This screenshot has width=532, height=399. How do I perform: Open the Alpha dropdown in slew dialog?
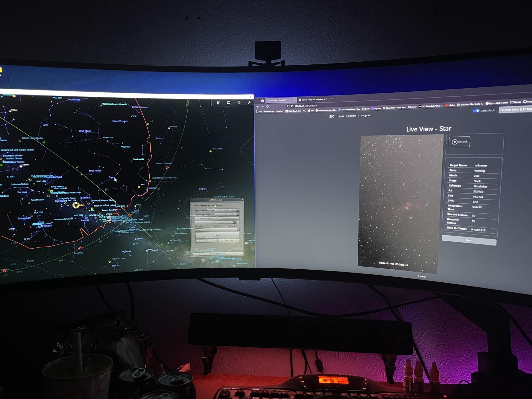(217, 230)
